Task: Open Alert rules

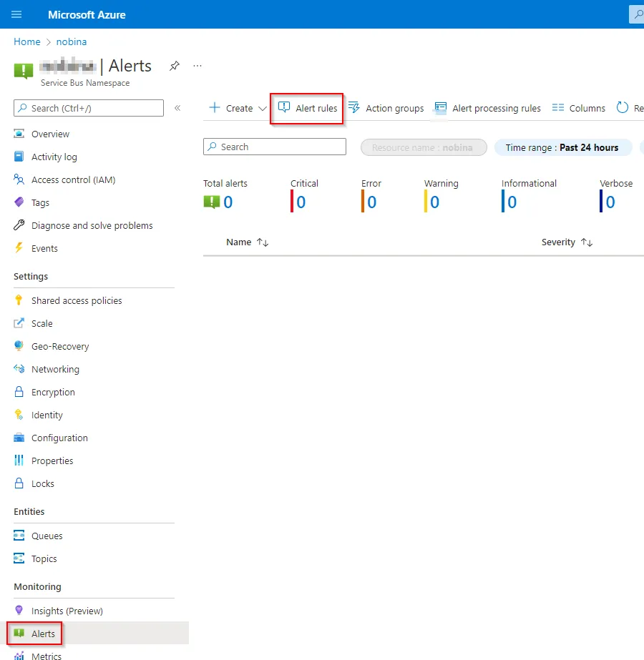Action: pyautogui.click(x=308, y=108)
